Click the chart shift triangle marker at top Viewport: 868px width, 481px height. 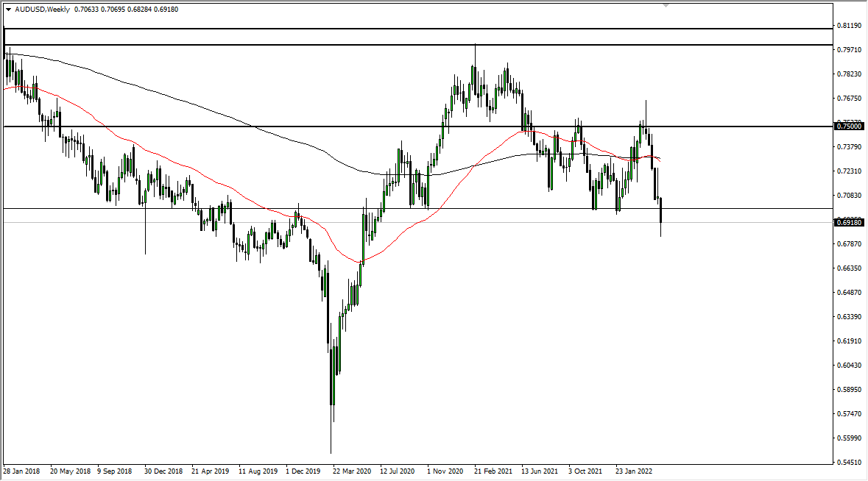pos(666,6)
